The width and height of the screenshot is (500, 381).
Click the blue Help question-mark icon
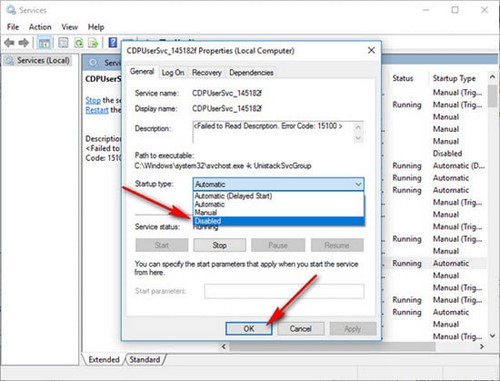pyautogui.click(x=113, y=42)
